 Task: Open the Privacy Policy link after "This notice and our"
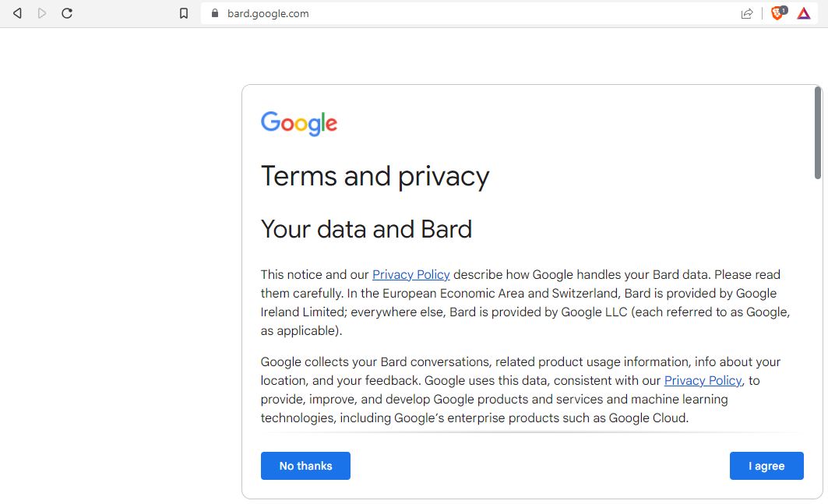point(410,275)
